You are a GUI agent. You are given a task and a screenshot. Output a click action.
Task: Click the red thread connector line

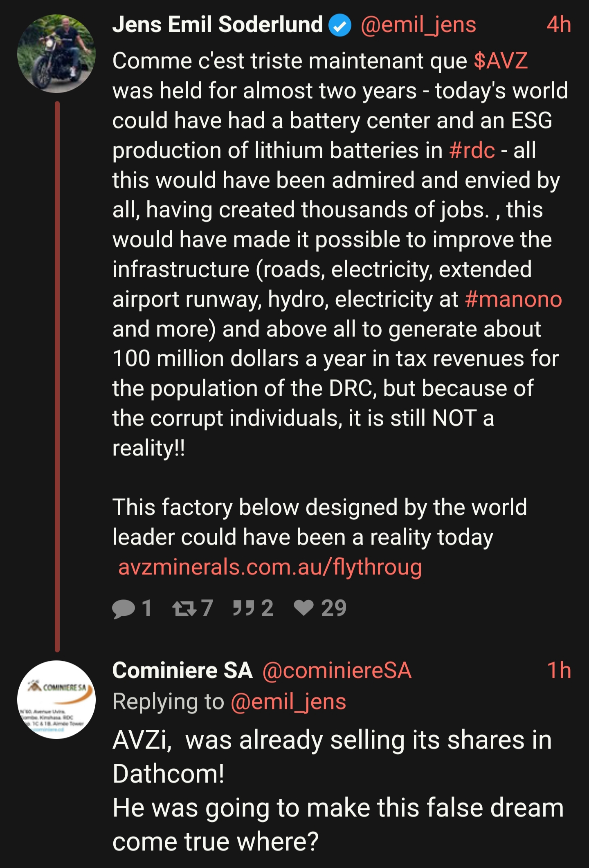pos(57,376)
